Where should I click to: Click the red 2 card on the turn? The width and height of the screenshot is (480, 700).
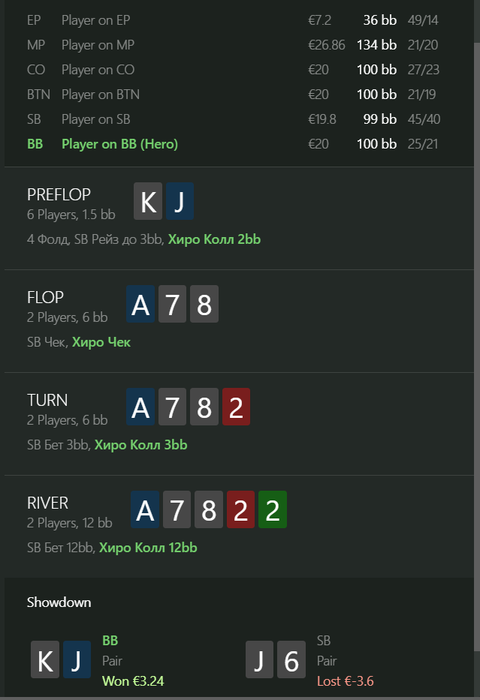(x=236, y=407)
